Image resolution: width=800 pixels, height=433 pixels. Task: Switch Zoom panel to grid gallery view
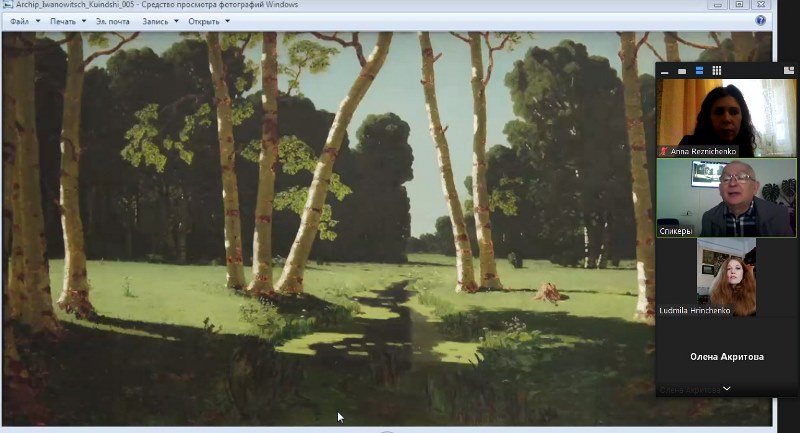(x=716, y=70)
